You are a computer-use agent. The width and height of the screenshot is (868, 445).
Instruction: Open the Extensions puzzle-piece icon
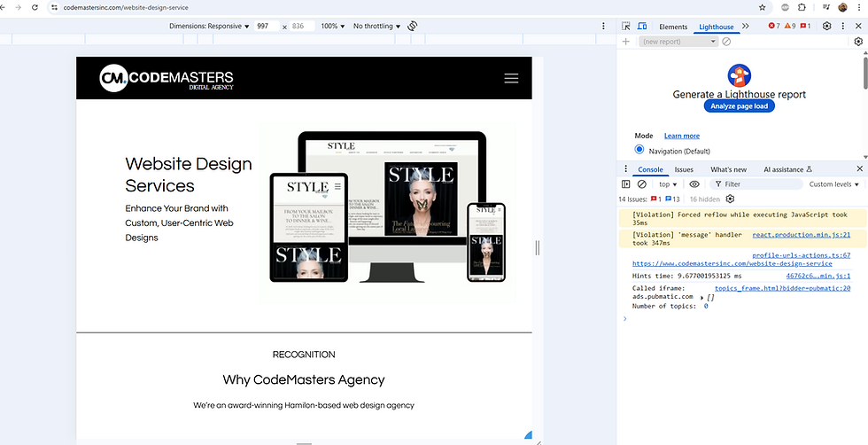point(802,8)
